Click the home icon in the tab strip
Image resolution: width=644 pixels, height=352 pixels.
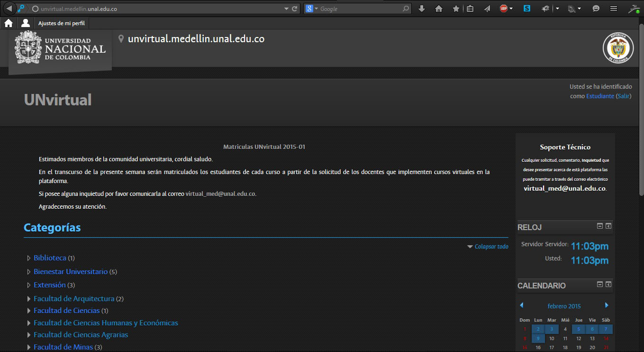9,23
